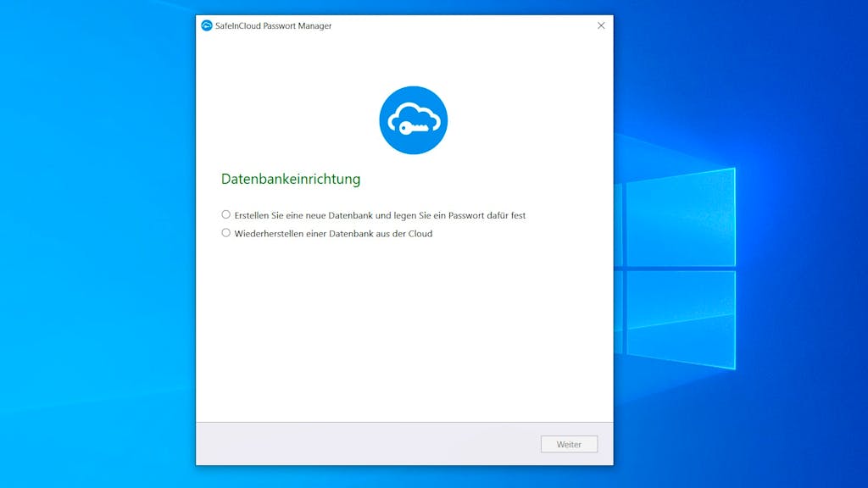
Task: Click the cloud outline above the key in the logo
Action: click(414, 115)
